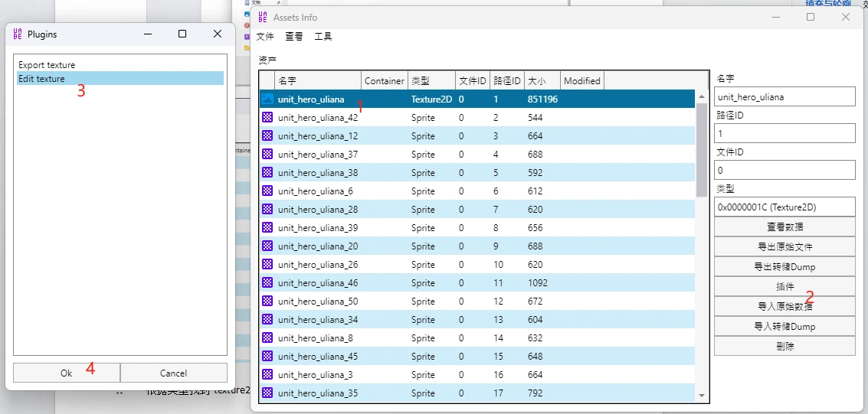This screenshot has width=868, height=414.
Task: Click the UABE logo in Assets Info title bar
Action: [x=263, y=17]
